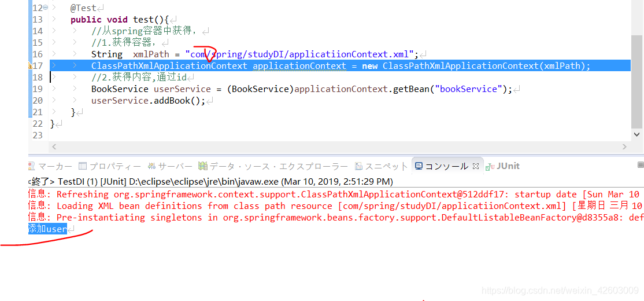Click the プロパティー table icon

click(83, 166)
